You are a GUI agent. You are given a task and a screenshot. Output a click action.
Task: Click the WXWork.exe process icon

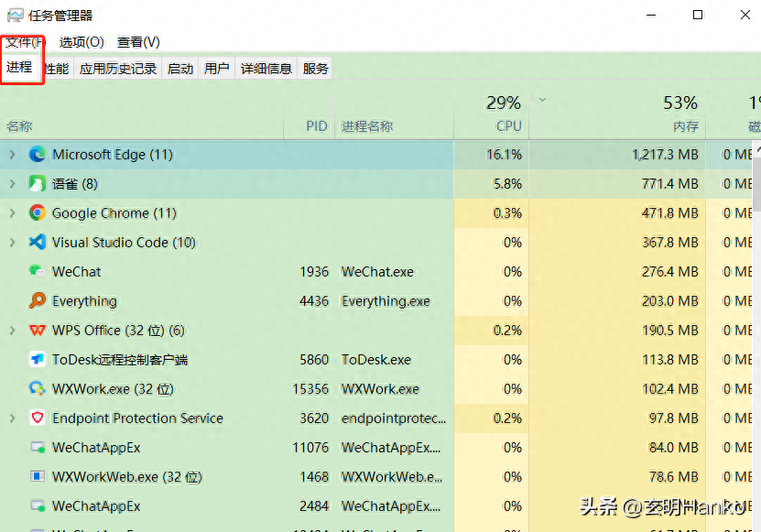(x=38, y=389)
